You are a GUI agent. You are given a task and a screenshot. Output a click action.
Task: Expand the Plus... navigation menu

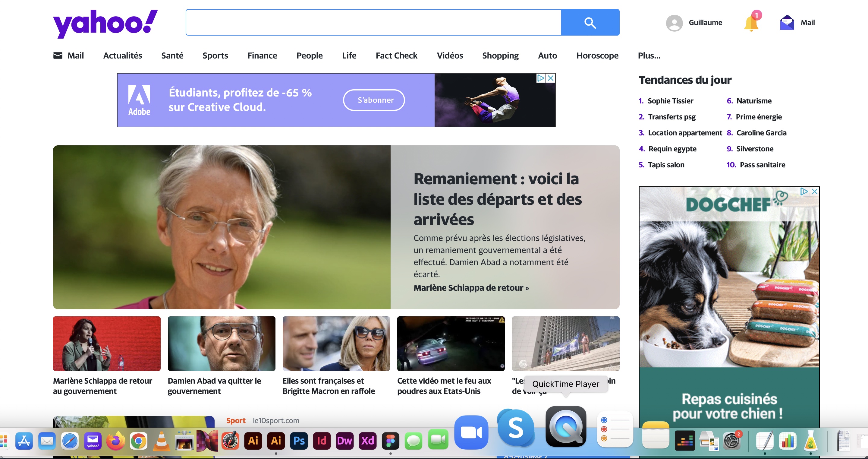(x=649, y=56)
